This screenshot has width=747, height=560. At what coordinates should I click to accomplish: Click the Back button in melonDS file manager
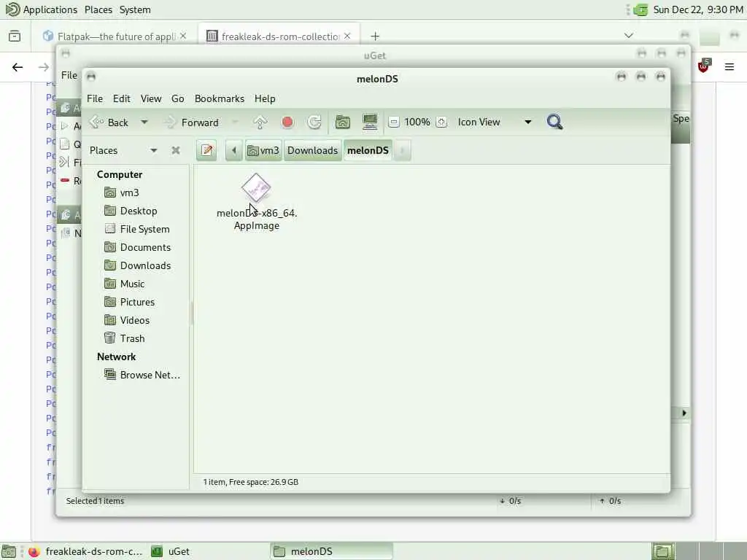click(x=109, y=122)
